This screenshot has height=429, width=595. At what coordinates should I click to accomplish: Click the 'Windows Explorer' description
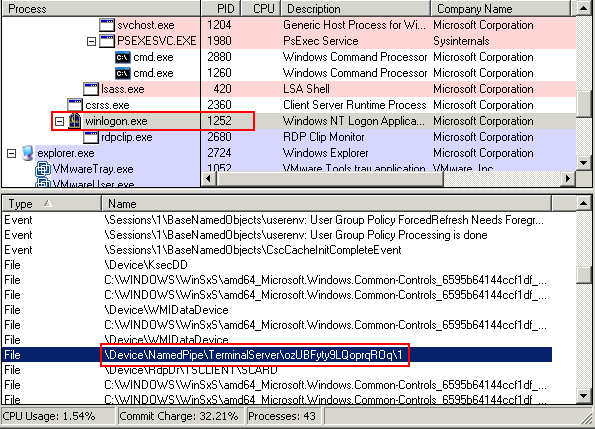(326, 153)
